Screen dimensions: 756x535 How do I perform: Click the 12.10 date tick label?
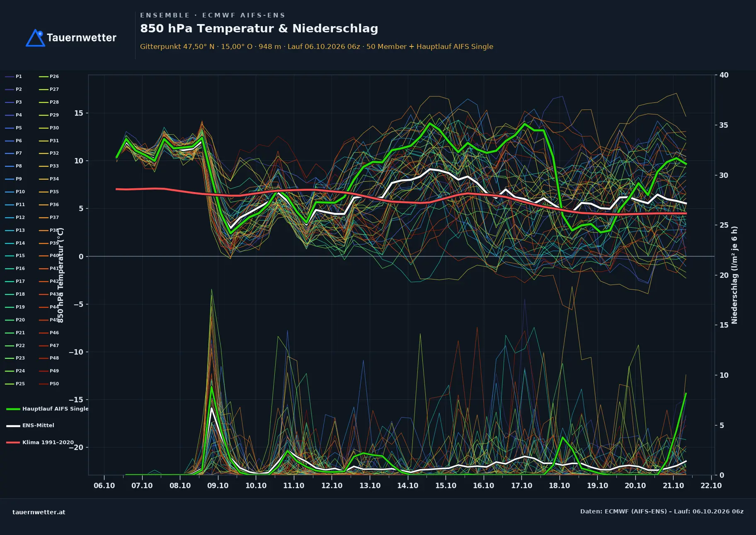[x=332, y=486]
